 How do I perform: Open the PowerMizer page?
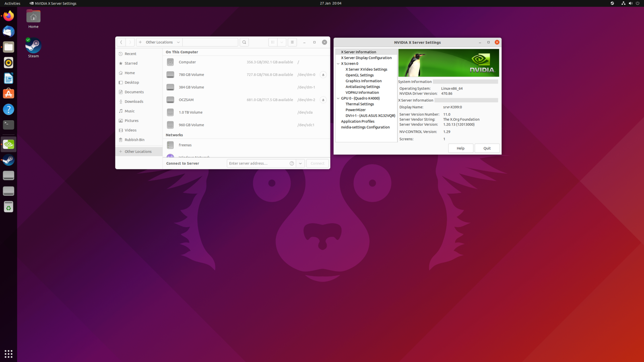(x=355, y=110)
